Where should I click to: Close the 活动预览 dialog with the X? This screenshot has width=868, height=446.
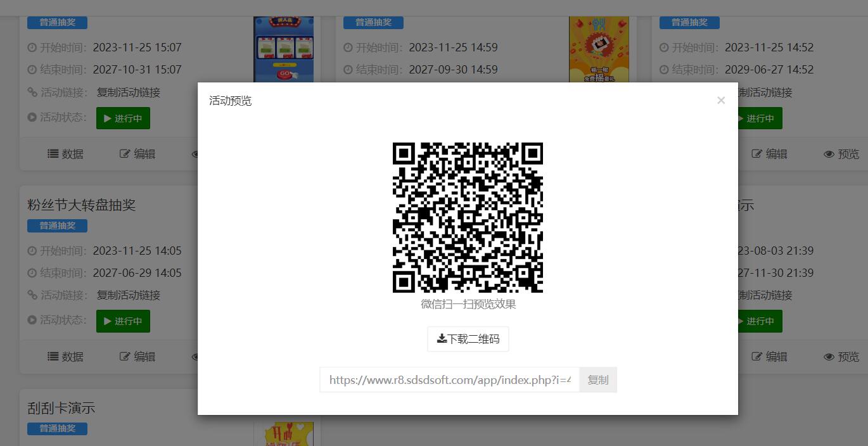pyautogui.click(x=720, y=100)
